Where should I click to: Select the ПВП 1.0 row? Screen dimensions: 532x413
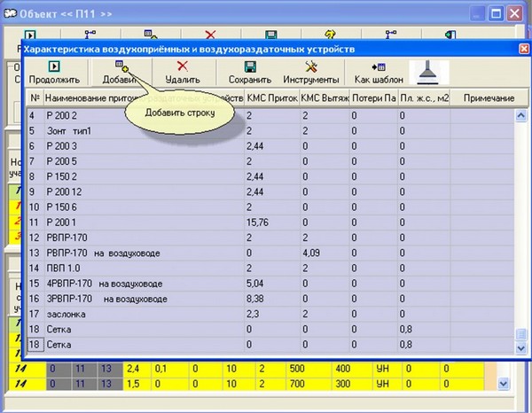click(270, 269)
